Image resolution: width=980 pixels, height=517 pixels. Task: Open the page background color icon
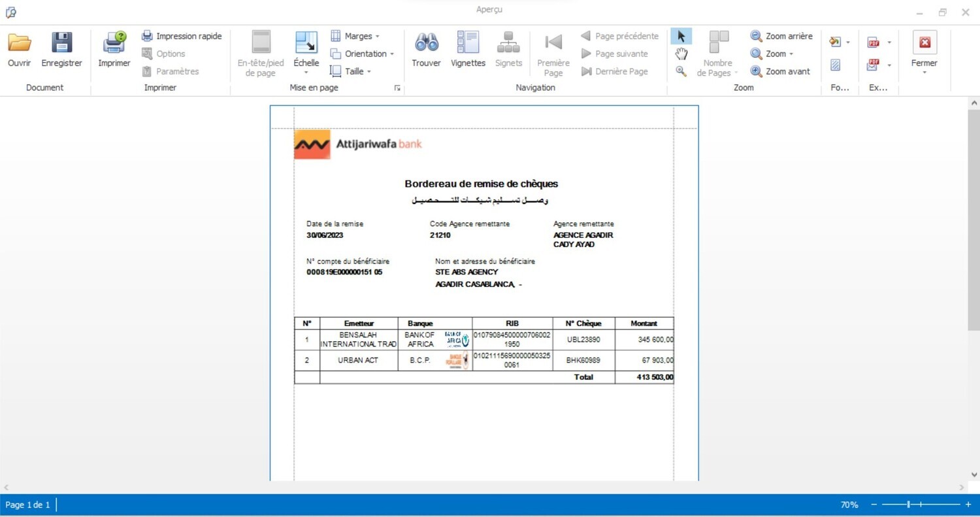click(835, 42)
